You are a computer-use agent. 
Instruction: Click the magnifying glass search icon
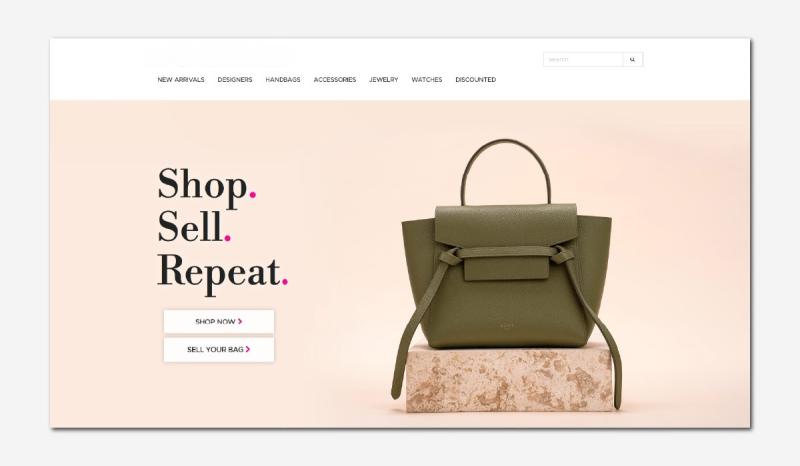point(633,60)
